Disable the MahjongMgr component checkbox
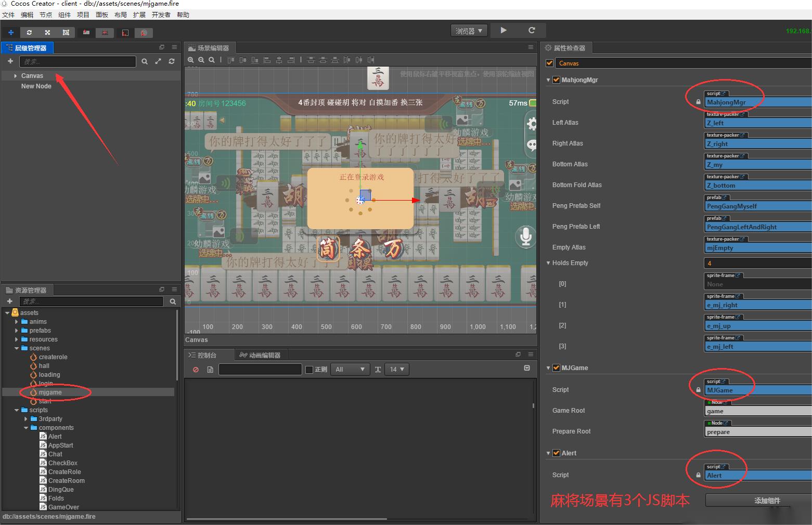Image resolution: width=812 pixels, height=525 pixels. tap(556, 80)
